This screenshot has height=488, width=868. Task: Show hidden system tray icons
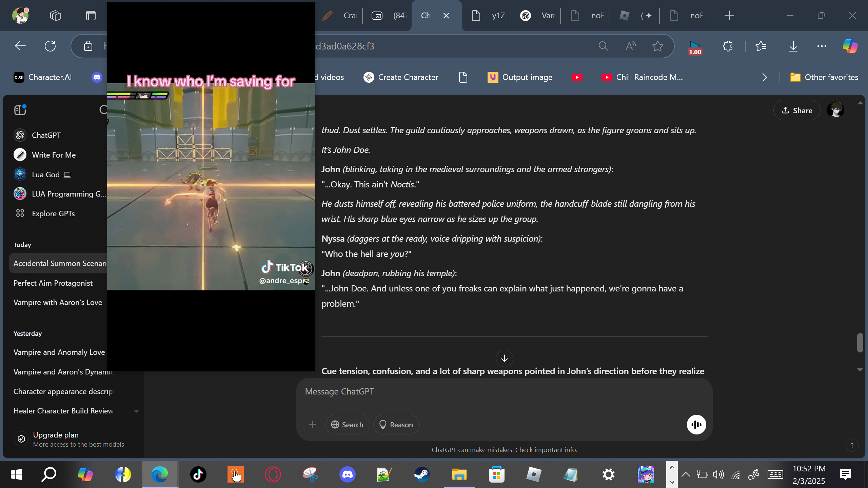pos(686,474)
